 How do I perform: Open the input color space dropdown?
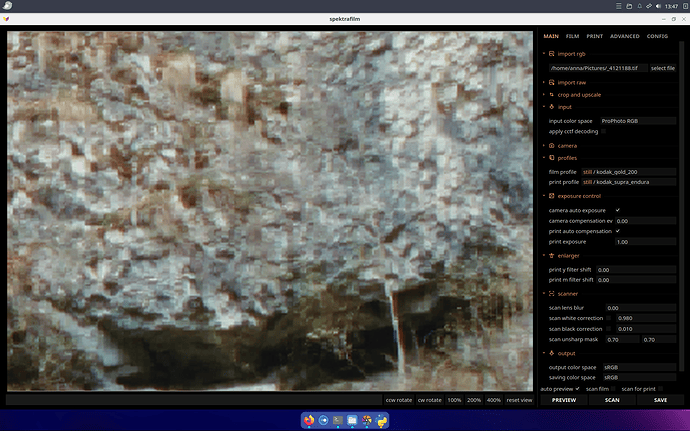[638, 121]
